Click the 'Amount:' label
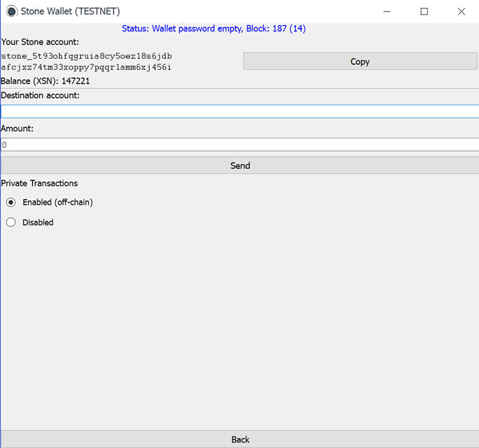 click(x=17, y=129)
